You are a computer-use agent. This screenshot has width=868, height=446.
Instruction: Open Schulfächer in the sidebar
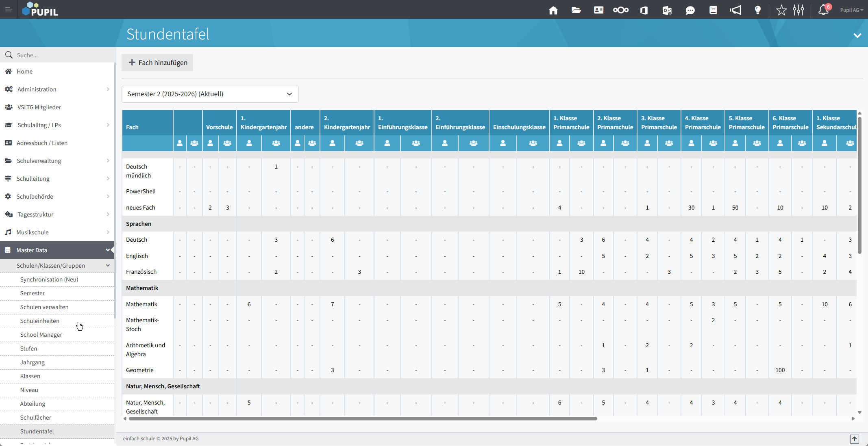coord(36,418)
